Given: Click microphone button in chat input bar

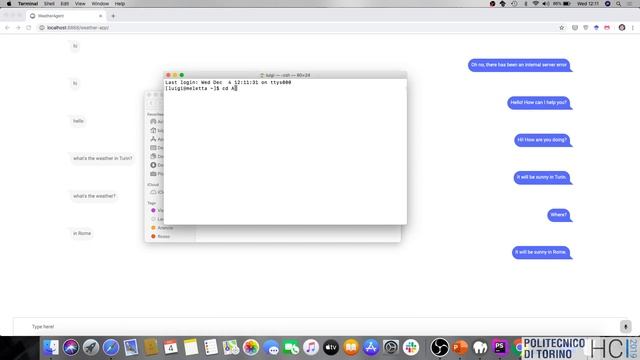Looking at the screenshot, I should (x=625, y=327).
